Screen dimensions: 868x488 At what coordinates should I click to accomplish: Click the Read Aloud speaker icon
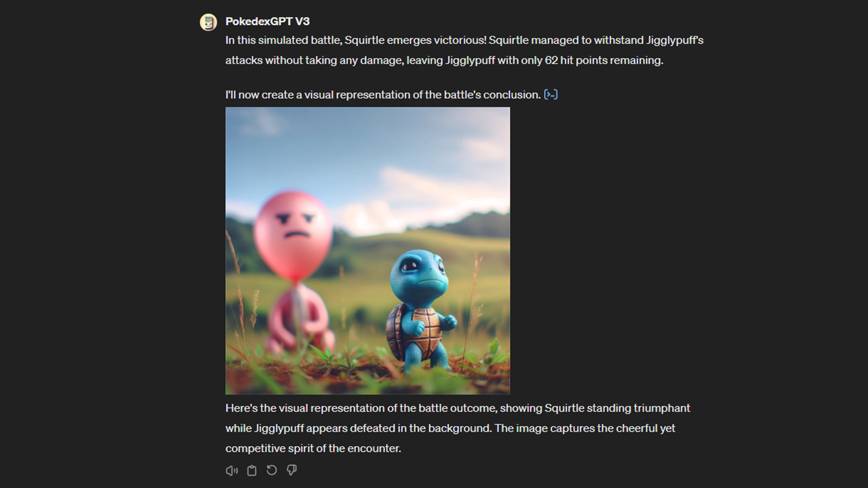232,471
